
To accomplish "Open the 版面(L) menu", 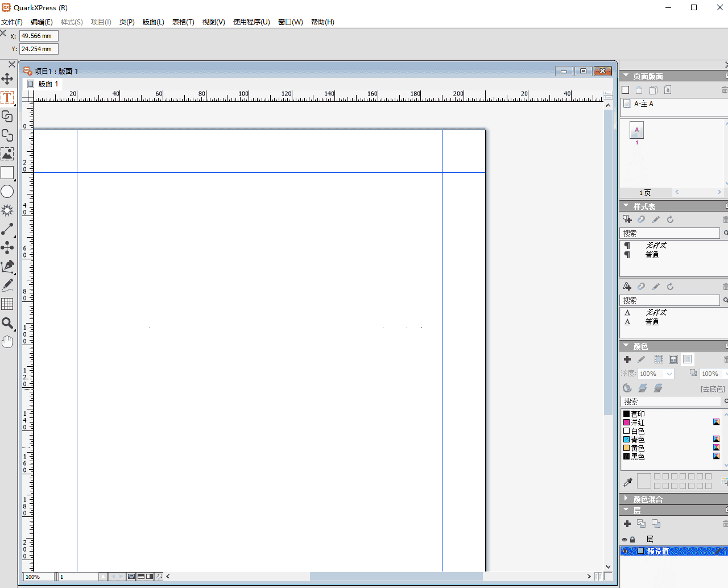I will pos(153,22).
